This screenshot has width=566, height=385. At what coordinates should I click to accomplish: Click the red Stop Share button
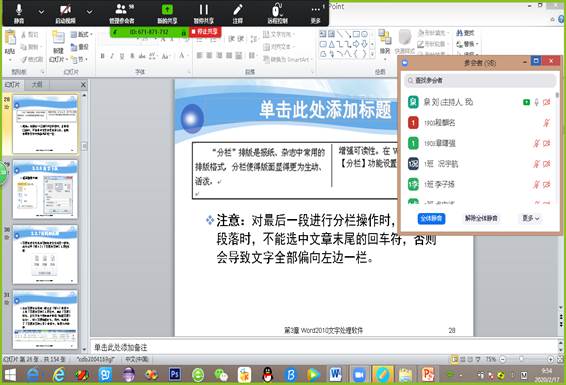[205, 32]
